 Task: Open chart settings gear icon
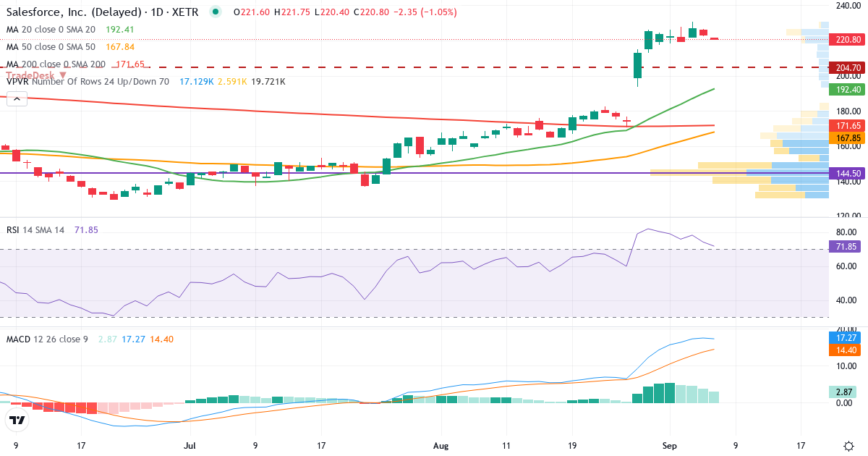tap(848, 445)
